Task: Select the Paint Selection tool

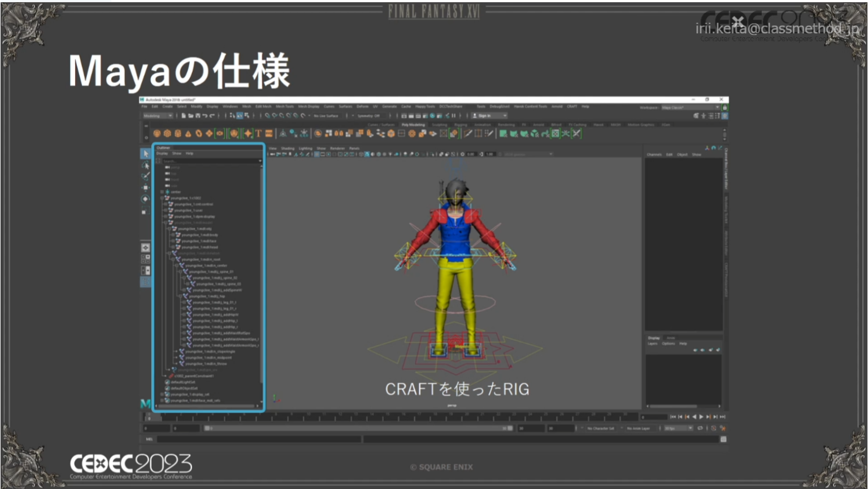Action: 146,176
